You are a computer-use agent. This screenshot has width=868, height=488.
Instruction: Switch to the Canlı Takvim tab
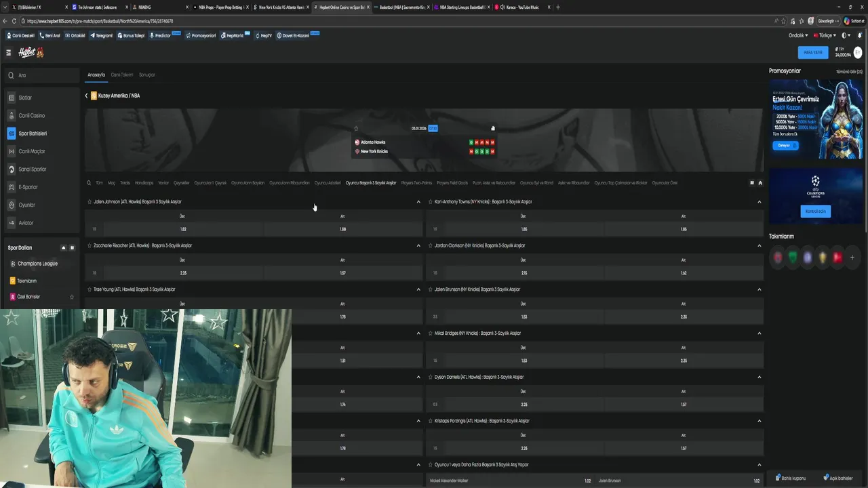(x=122, y=75)
